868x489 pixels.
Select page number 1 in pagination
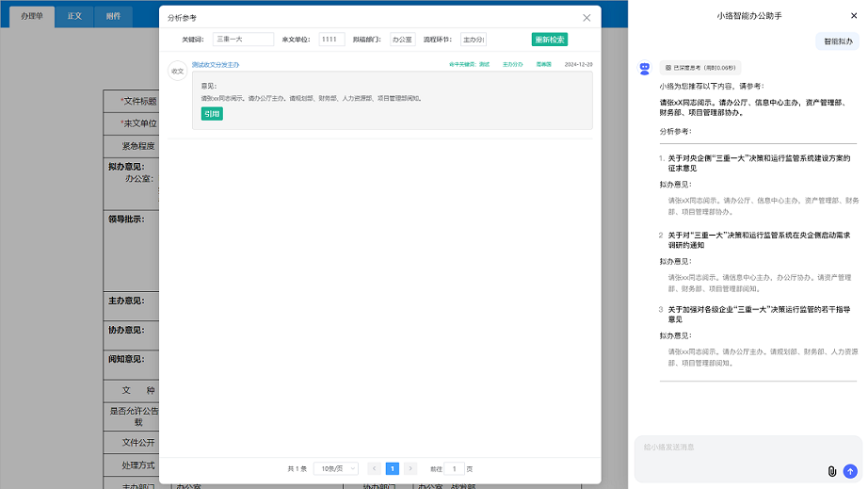[x=393, y=468]
